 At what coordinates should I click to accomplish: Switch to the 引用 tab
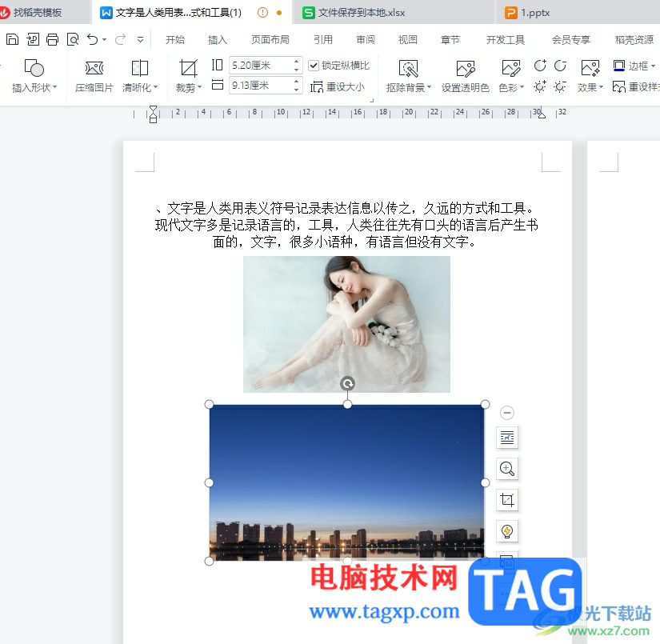point(323,39)
